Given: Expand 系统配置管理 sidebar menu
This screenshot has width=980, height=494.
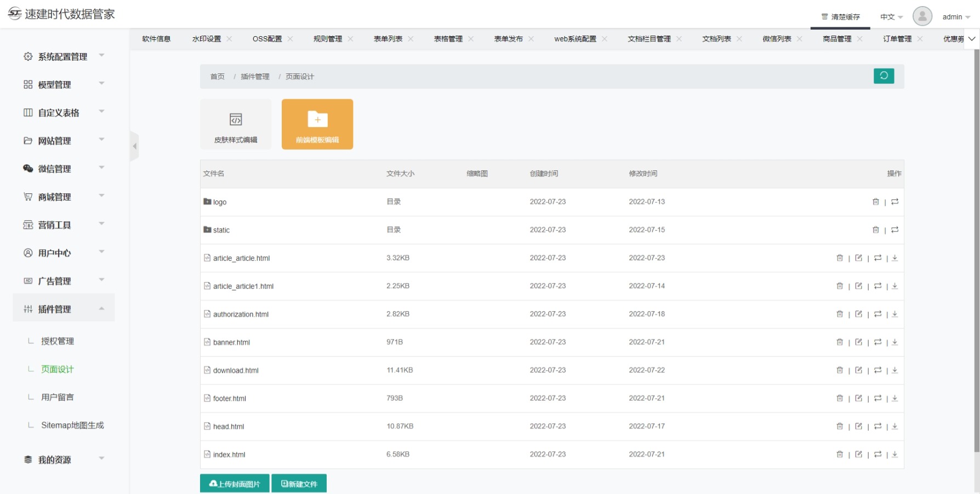Looking at the screenshot, I should tap(64, 56).
